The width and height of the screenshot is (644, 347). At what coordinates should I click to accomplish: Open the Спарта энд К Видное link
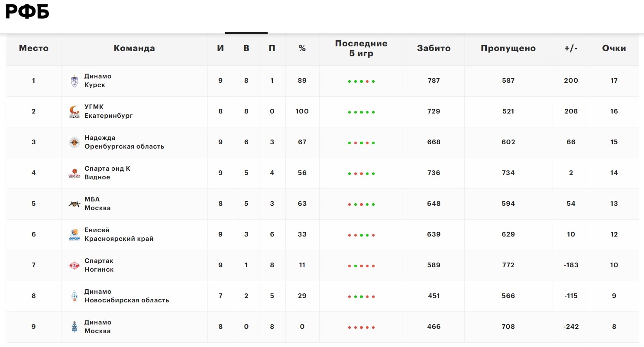[x=107, y=173]
